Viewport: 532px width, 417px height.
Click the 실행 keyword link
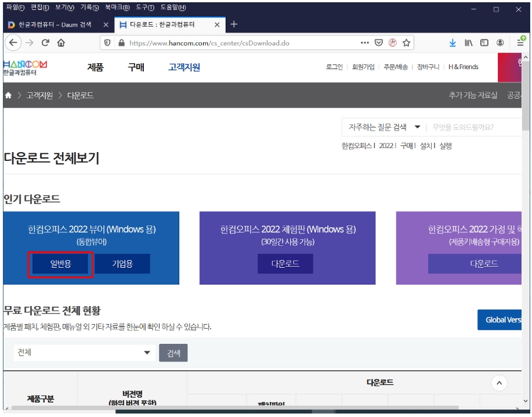point(446,146)
